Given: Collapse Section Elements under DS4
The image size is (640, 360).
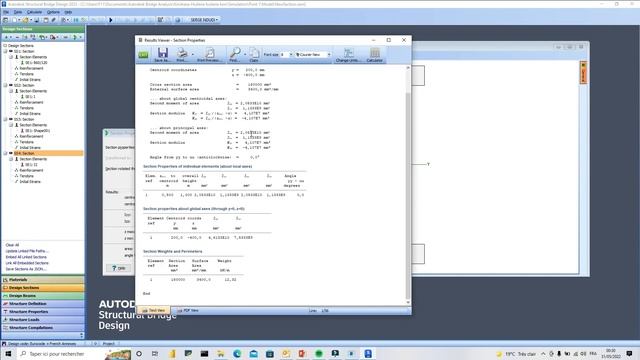Looking at the screenshot, I should tap(11, 159).
